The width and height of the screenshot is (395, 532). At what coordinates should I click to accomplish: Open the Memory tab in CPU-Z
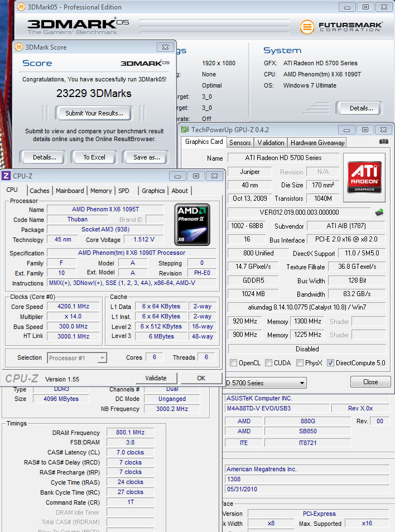[101, 191]
